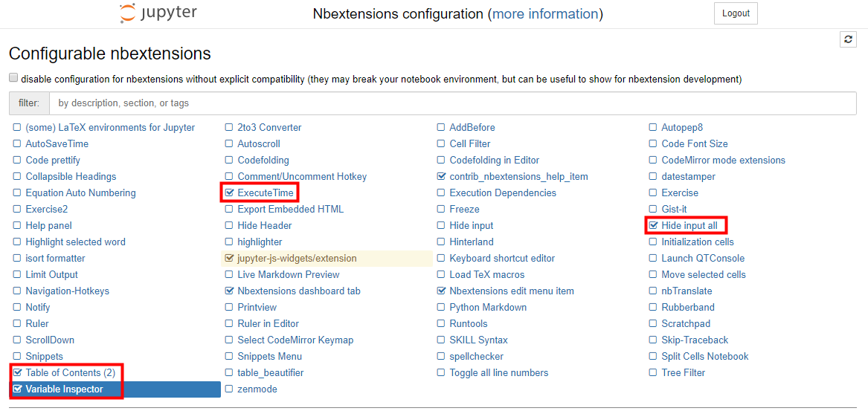
Task: Select the zenmode extension
Action: pos(257,389)
